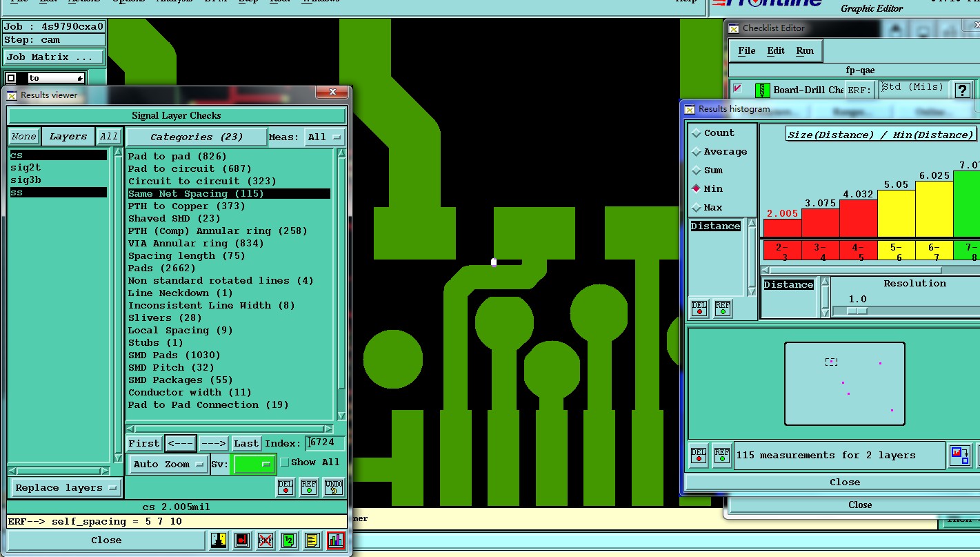Viewport: 980px width, 557px height.
Task: Click the red-marker icon on the dark square
Action: 242,540
